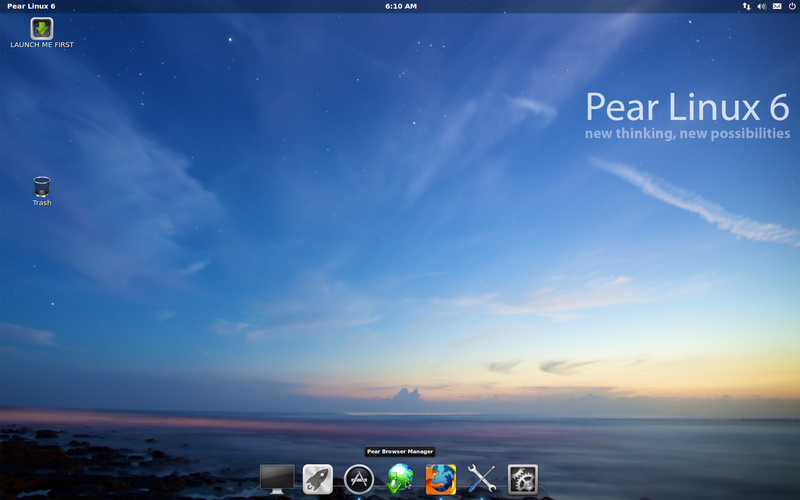Open the Appstore icon in dock
The height and width of the screenshot is (500, 800).
(x=359, y=479)
